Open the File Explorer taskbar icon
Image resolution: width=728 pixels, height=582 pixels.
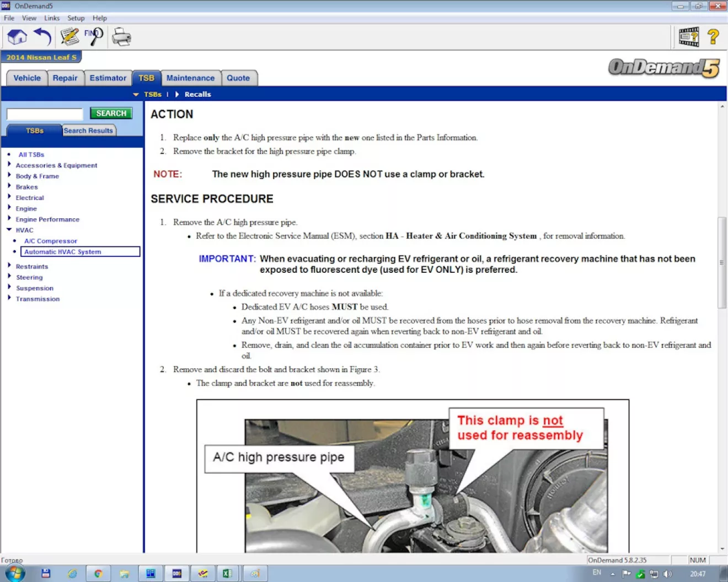[124, 574]
